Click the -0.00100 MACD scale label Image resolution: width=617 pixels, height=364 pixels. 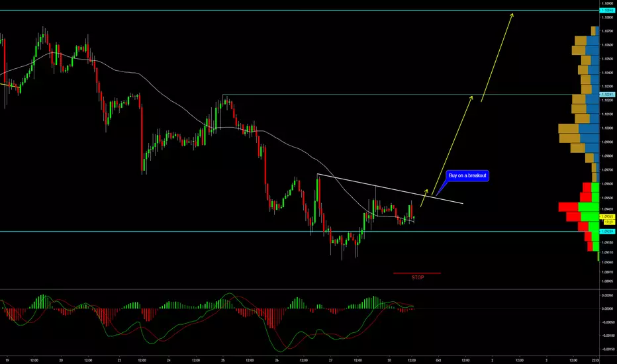(x=608, y=336)
